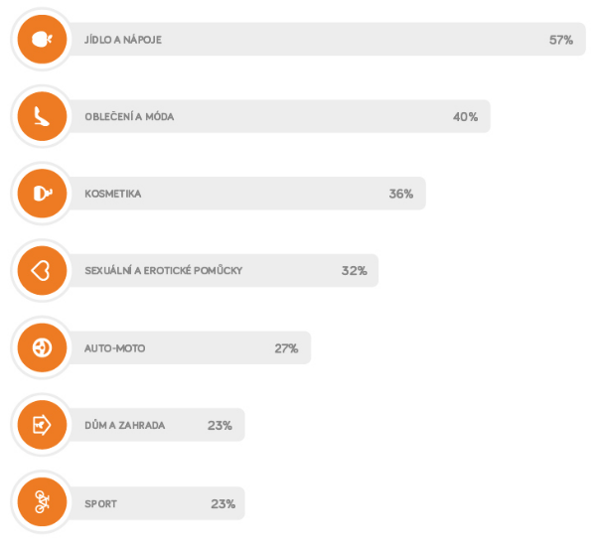Click the heart erotic aids icon
This screenshot has height=546, width=600.
point(42,271)
